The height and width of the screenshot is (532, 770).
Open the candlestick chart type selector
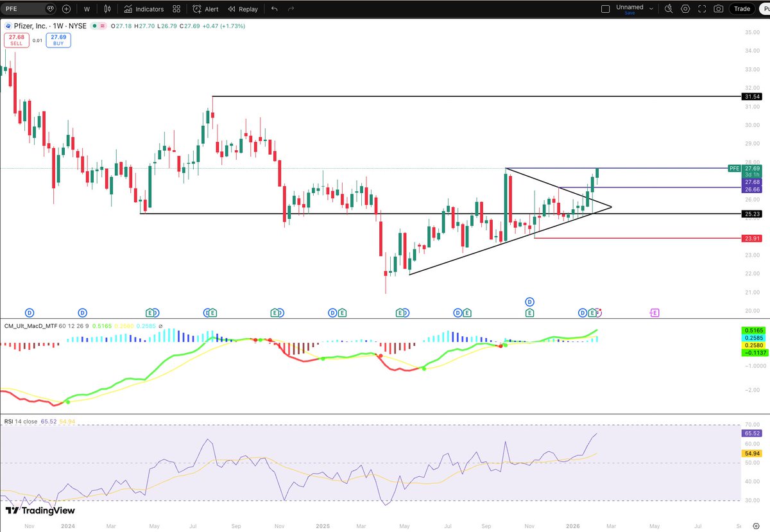[x=107, y=9]
